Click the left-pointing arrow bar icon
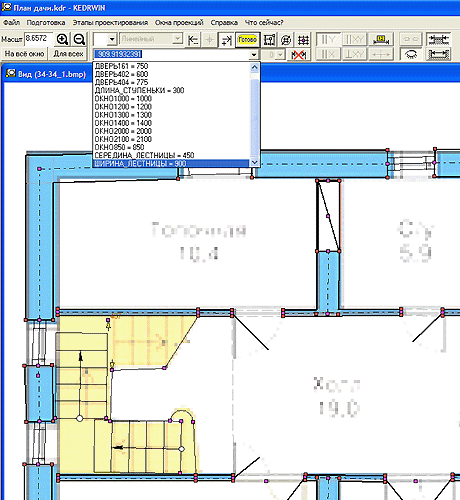This screenshot has width=460, height=500. 193,40
